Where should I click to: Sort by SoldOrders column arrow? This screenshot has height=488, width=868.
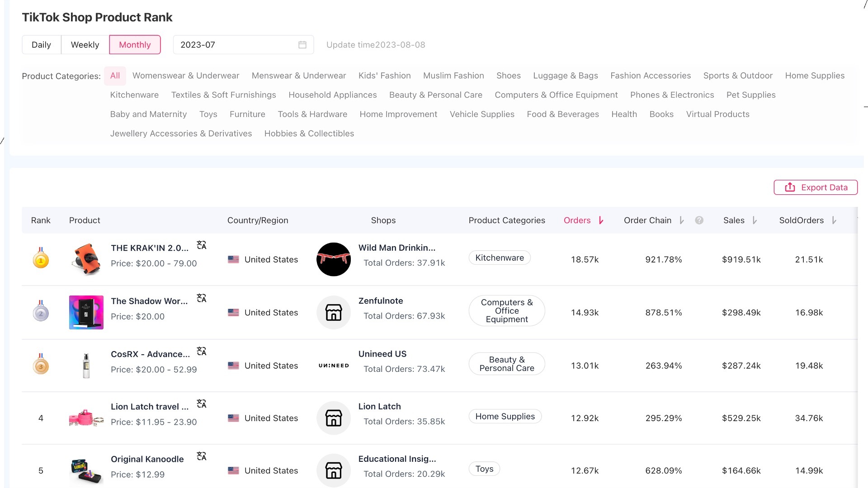[x=834, y=221]
